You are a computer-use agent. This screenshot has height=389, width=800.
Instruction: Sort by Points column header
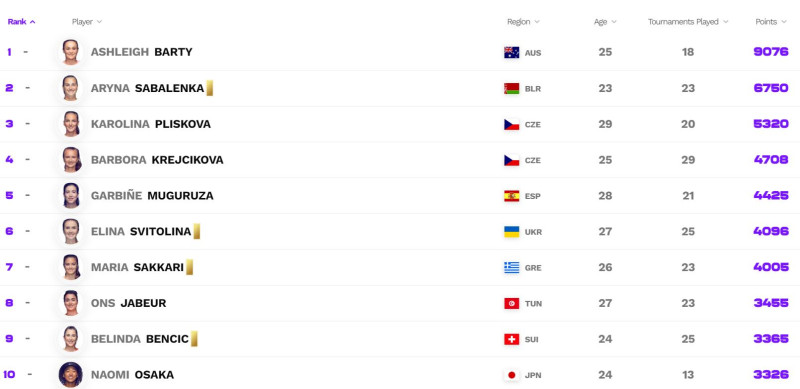point(771,22)
